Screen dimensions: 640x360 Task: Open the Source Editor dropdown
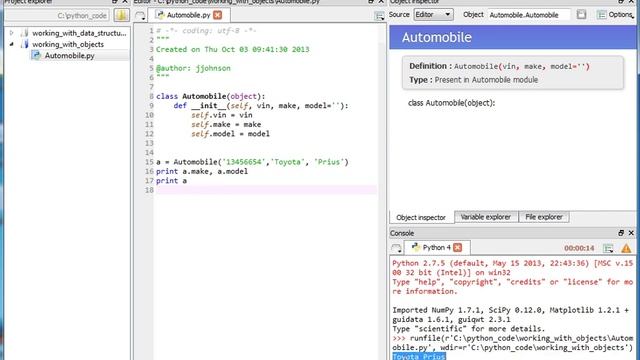[433, 15]
